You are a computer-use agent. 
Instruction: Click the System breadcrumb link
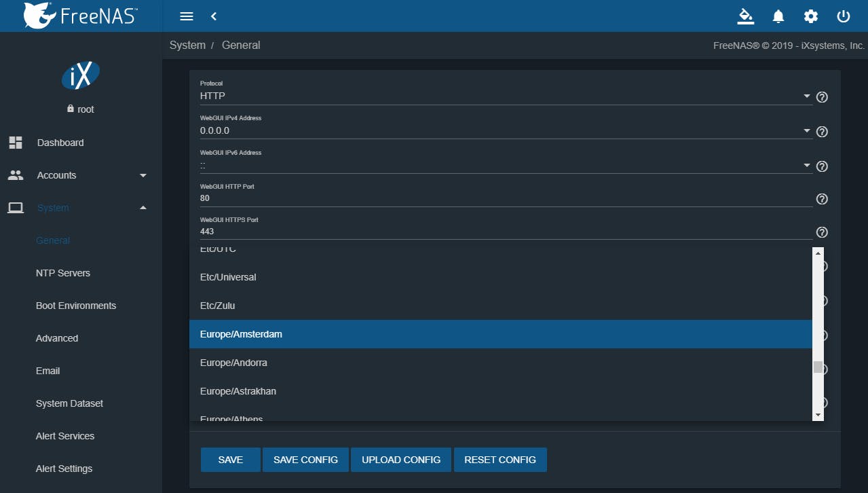187,45
